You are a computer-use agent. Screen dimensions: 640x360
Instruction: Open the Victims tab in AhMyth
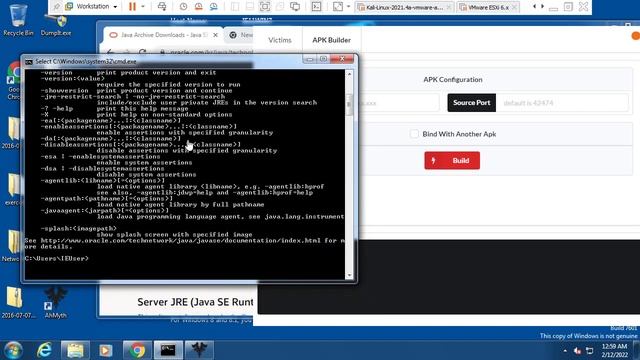[280, 40]
